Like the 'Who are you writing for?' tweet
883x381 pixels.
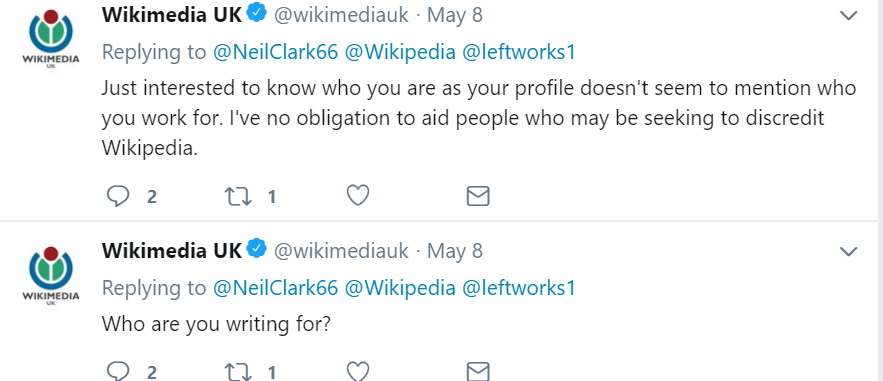click(x=358, y=371)
